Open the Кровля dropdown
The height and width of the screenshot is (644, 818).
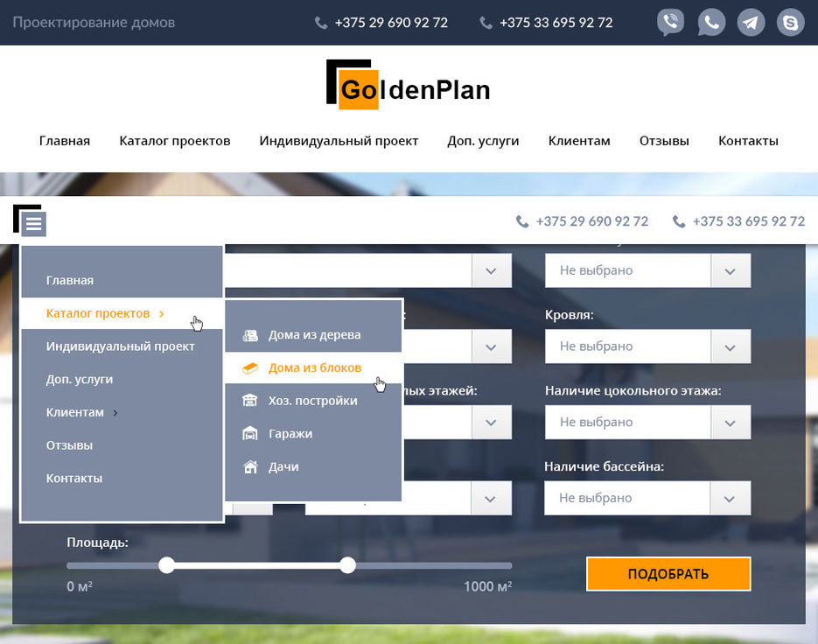pos(647,346)
